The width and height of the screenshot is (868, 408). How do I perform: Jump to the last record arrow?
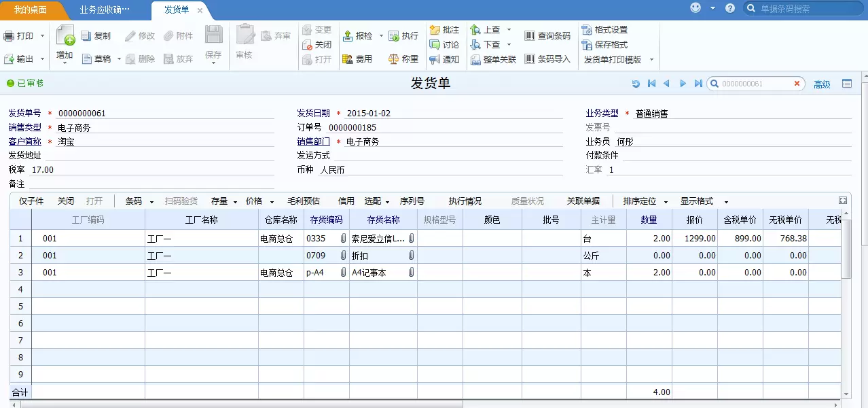click(x=698, y=84)
